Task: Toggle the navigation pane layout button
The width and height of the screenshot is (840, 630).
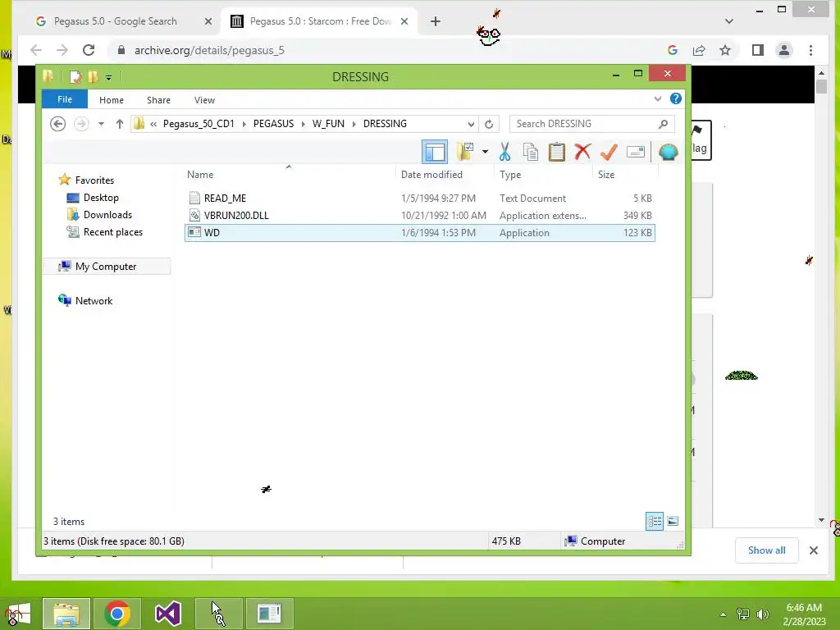Action: (435, 152)
